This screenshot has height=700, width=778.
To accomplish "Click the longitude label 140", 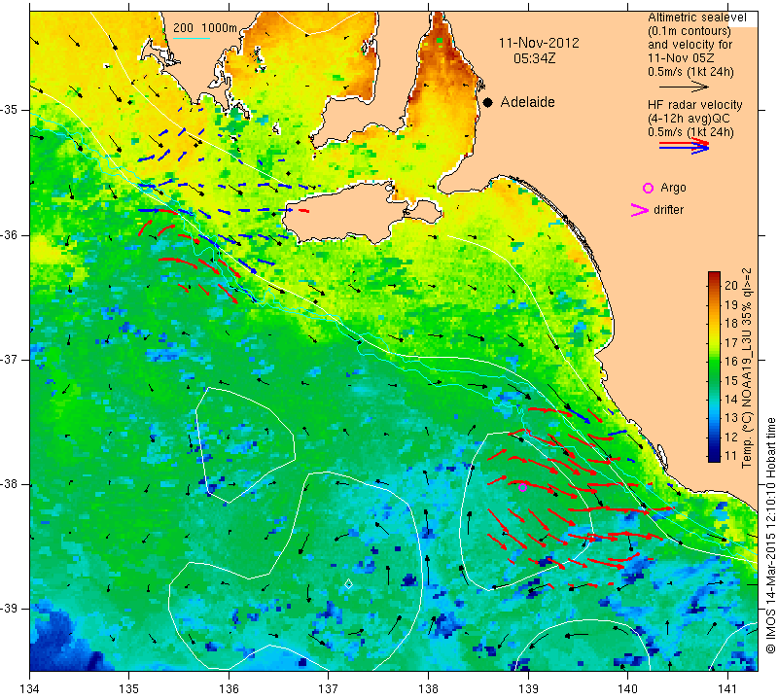I will [x=628, y=689].
